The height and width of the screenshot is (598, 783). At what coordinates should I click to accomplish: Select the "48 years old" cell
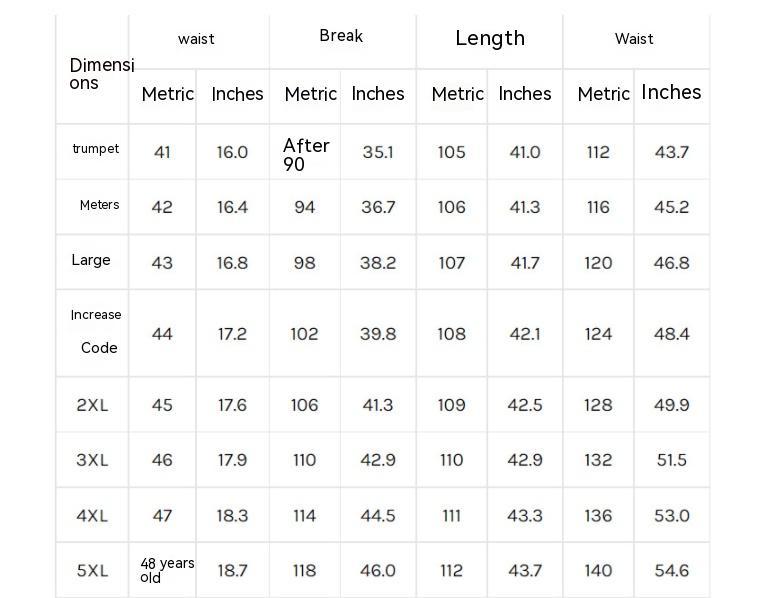pyautogui.click(x=166, y=570)
